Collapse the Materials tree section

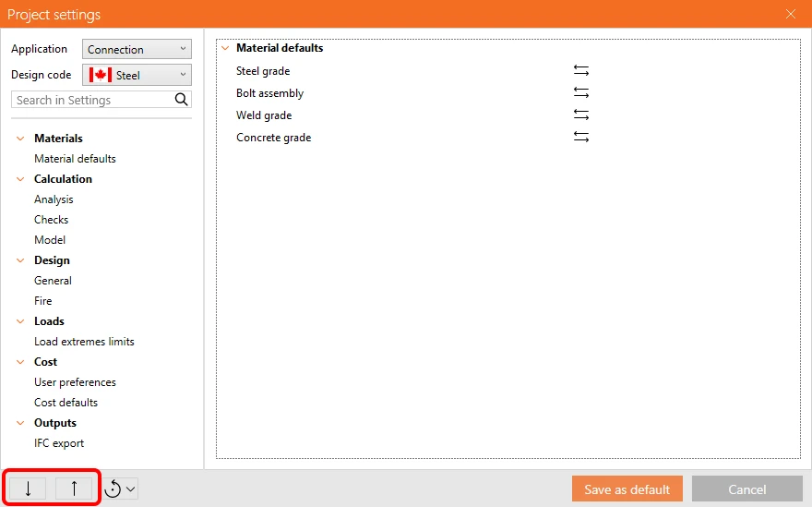pyautogui.click(x=20, y=139)
